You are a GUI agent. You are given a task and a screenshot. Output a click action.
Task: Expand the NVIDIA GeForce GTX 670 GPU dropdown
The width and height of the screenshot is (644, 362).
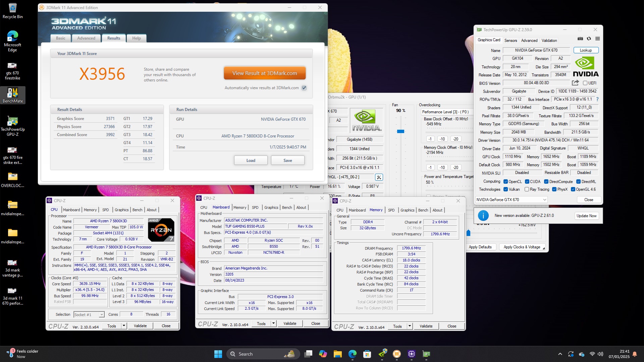coord(511,199)
